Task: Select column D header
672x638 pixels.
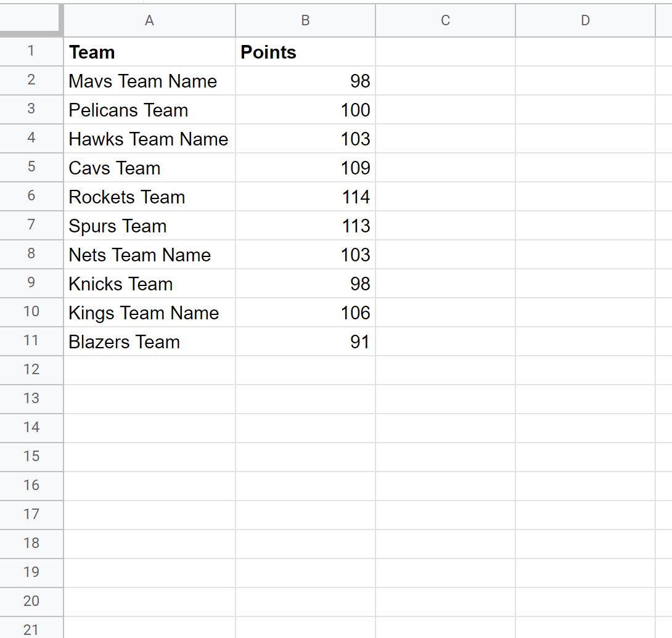Action: point(585,20)
